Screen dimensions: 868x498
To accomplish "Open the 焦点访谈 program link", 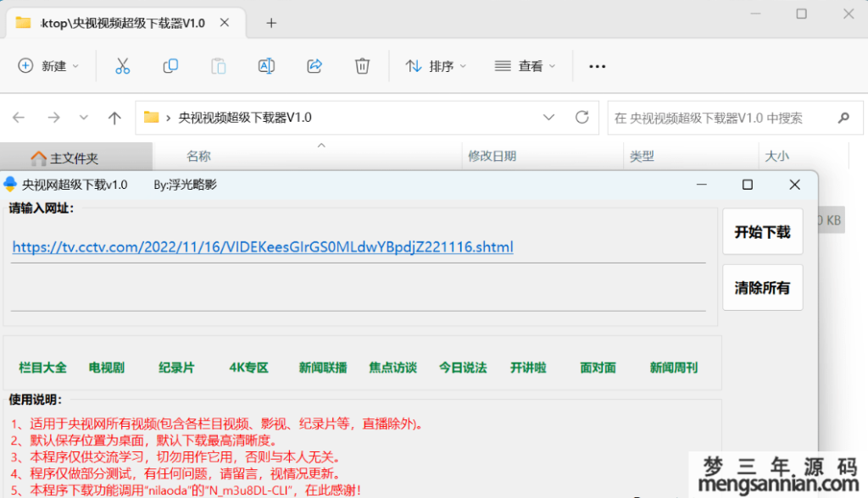I will (393, 368).
